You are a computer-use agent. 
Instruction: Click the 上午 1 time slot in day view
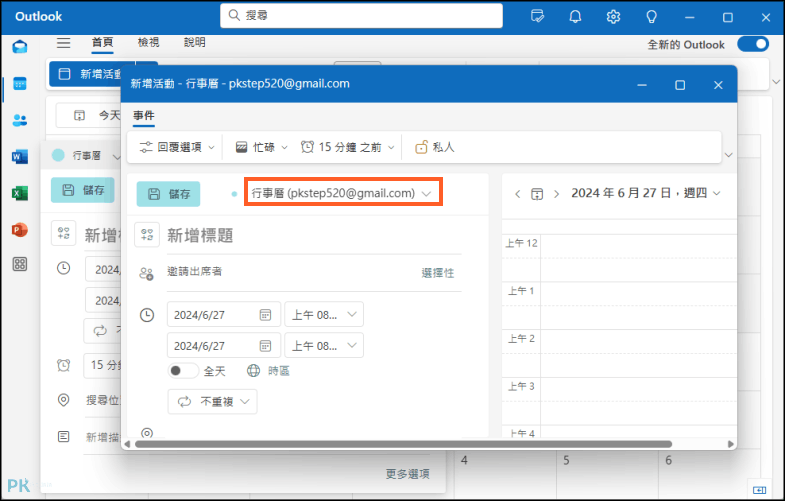click(638, 305)
